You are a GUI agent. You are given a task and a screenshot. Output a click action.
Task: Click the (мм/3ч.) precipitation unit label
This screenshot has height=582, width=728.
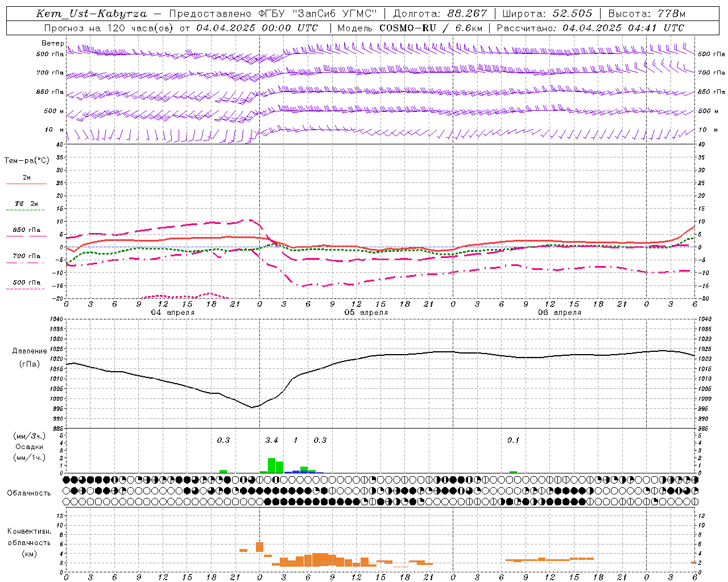(29, 436)
